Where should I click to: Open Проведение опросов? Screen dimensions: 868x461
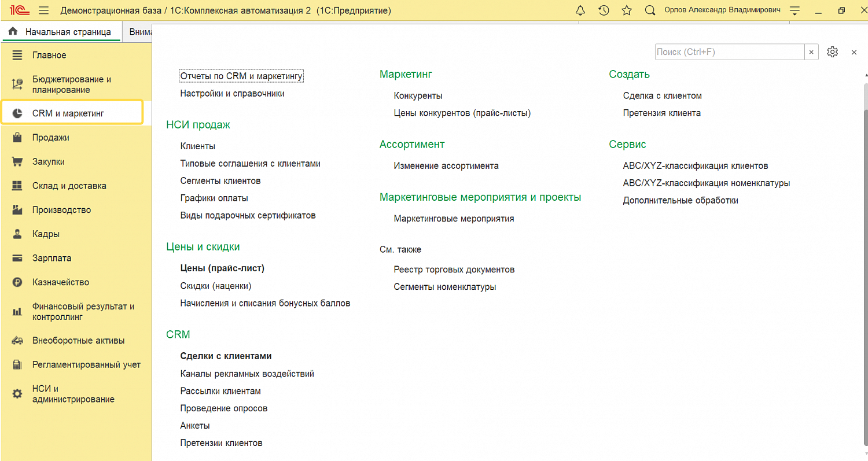point(224,408)
